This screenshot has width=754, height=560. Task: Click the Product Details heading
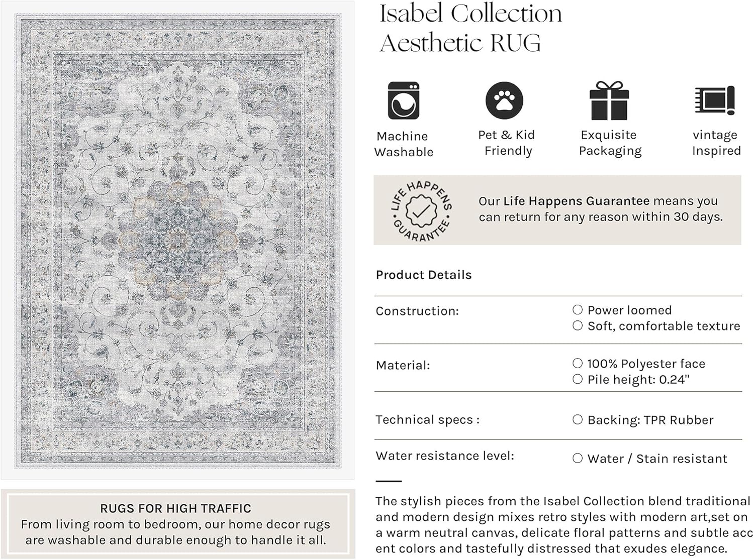(424, 275)
